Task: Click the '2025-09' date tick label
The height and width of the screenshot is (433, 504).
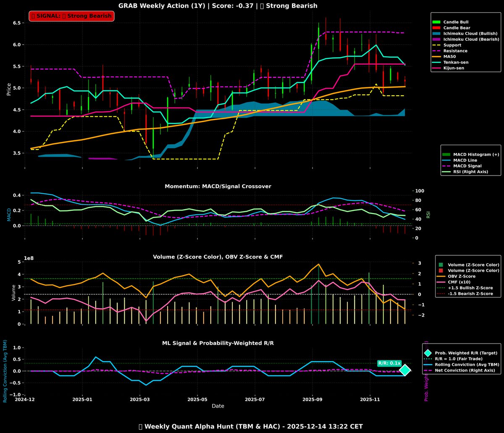Action: 312,399
